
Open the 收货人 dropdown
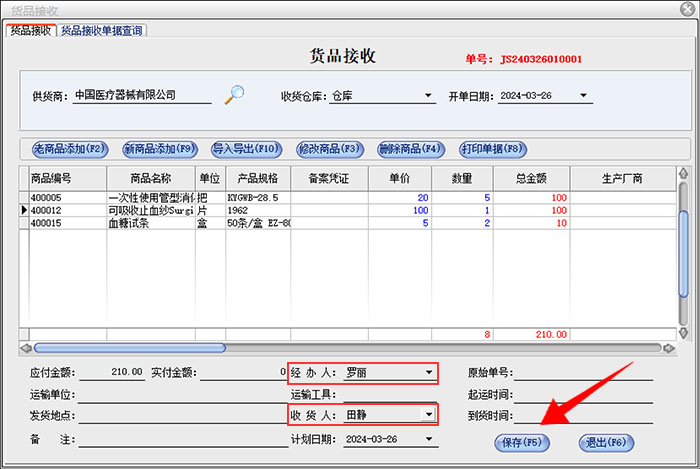[429, 414]
